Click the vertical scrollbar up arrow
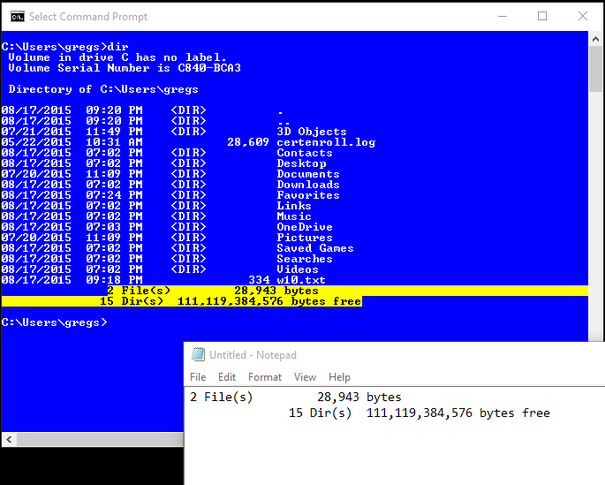Screen dimensions: 605x485 595,39
